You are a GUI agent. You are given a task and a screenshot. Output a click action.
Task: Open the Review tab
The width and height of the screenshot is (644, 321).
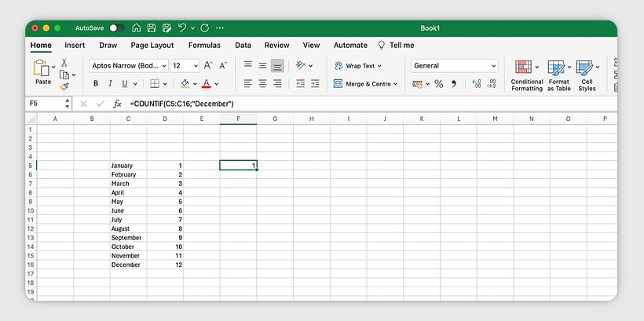276,46
